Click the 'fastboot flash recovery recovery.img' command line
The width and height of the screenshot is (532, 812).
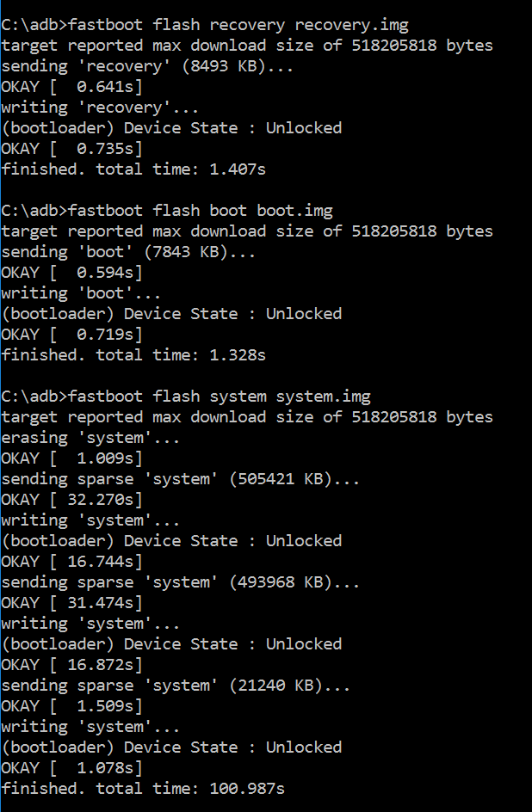coord(205,25)
